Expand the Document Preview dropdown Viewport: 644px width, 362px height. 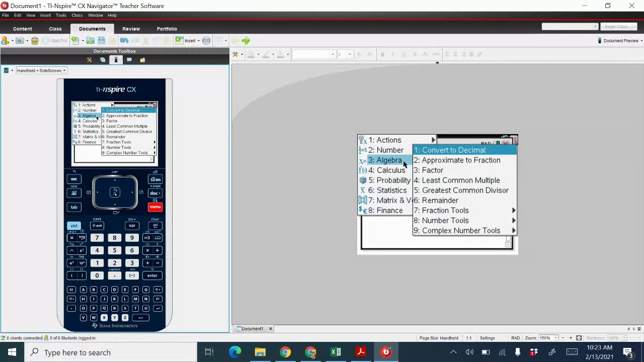[641, 41]
